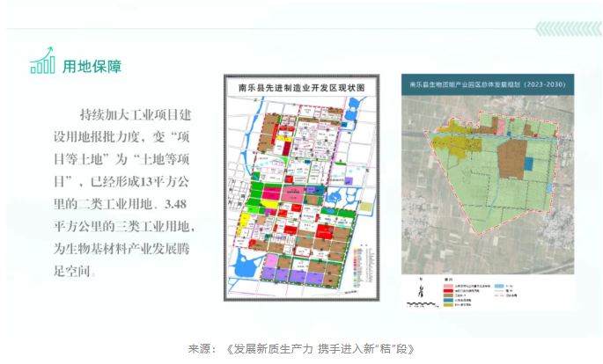
Task: Click the bold 3.48 figure in text
Action: click(179, 206)
